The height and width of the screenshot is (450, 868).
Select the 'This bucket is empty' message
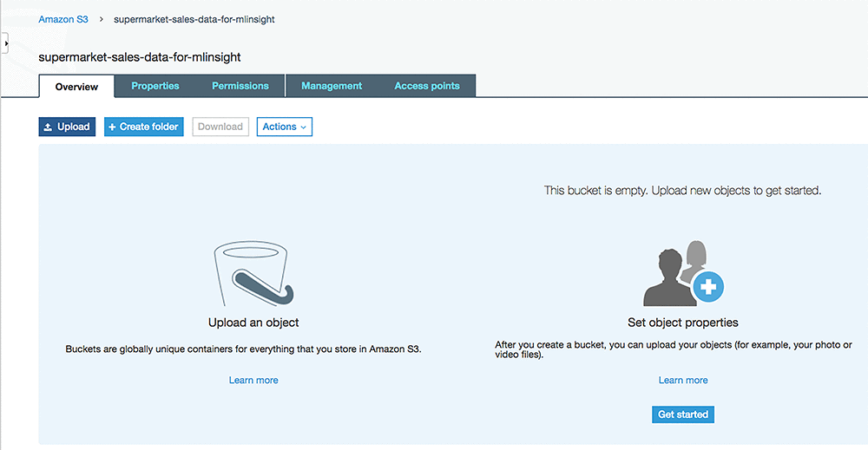tap(682, 191)
